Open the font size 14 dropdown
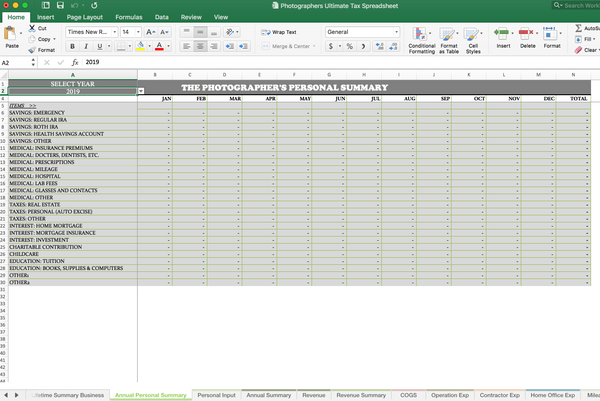The width and height of the screenshot is (600, 401). click(138, 32)
